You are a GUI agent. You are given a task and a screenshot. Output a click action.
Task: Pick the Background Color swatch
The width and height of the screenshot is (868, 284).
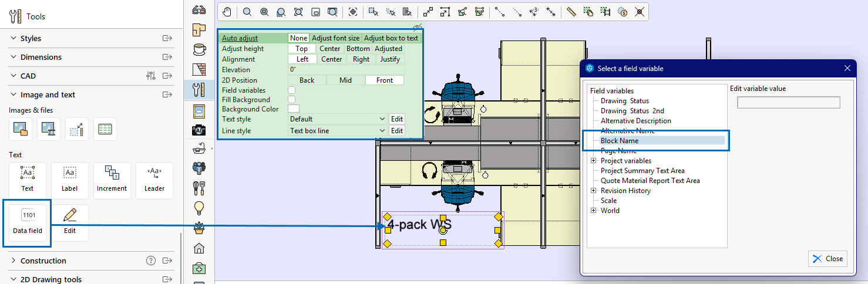(x=294, y=109)
